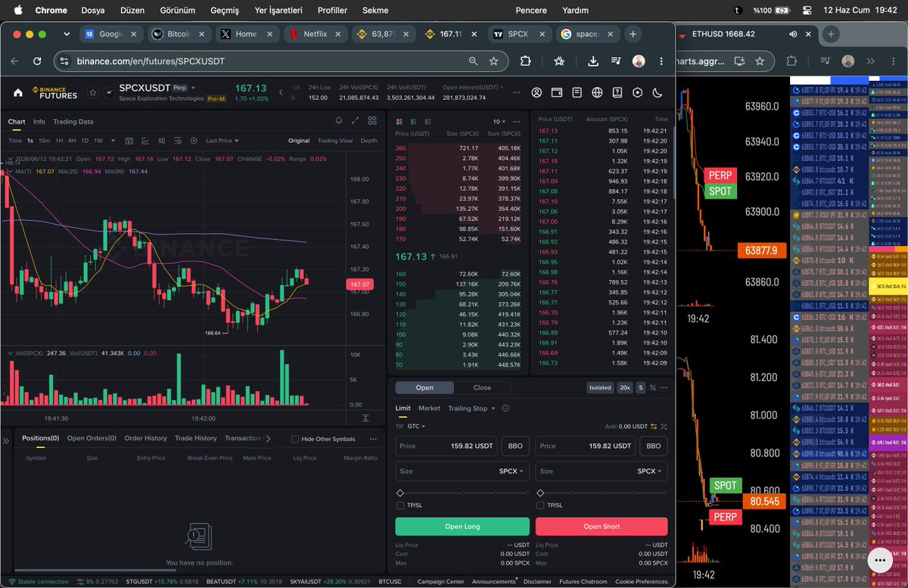
Task: Open the Binance wallet icon
Action: click(x=557, y=92)
